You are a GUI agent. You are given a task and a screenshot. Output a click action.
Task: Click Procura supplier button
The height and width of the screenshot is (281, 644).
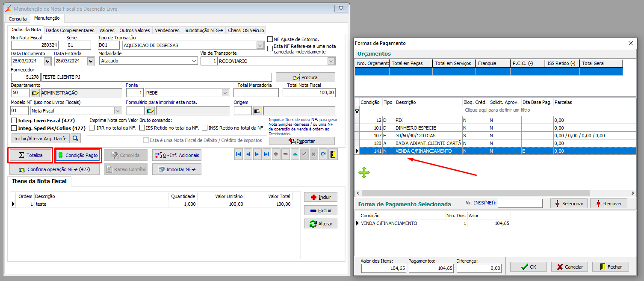[x=305, y=77]
